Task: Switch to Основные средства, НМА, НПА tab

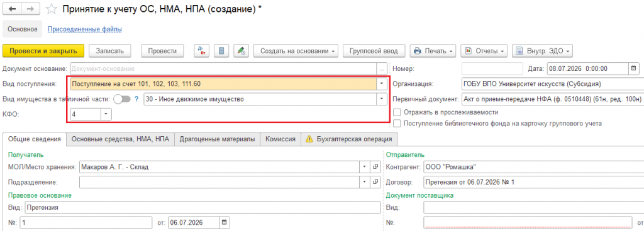Action: 120,139
